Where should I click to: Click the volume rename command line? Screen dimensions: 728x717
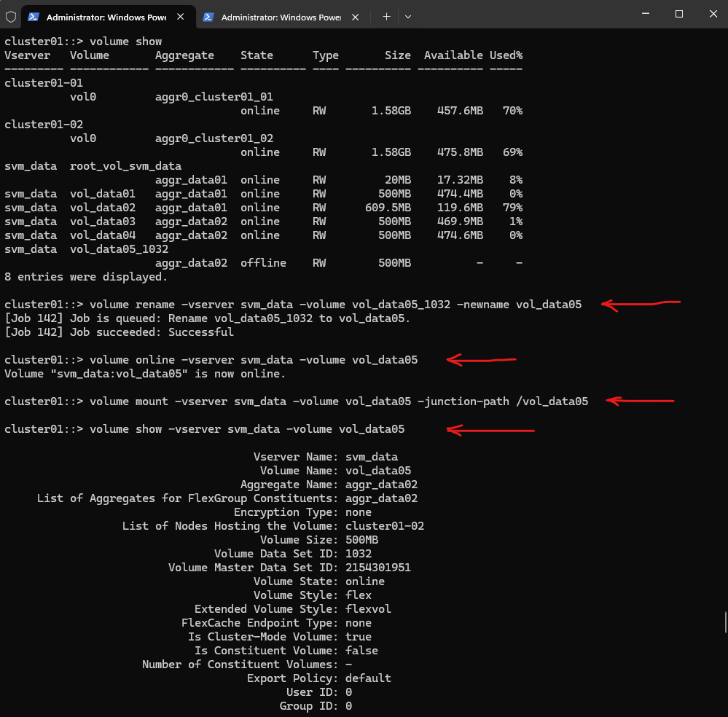[x=335, y=305]
